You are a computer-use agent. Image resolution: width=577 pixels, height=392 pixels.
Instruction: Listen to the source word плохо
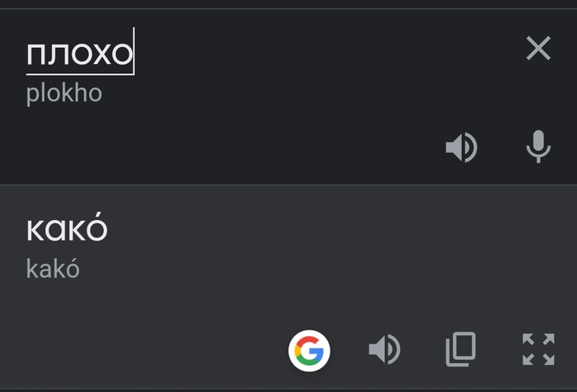pyautogui.click(x=462, y=148)
